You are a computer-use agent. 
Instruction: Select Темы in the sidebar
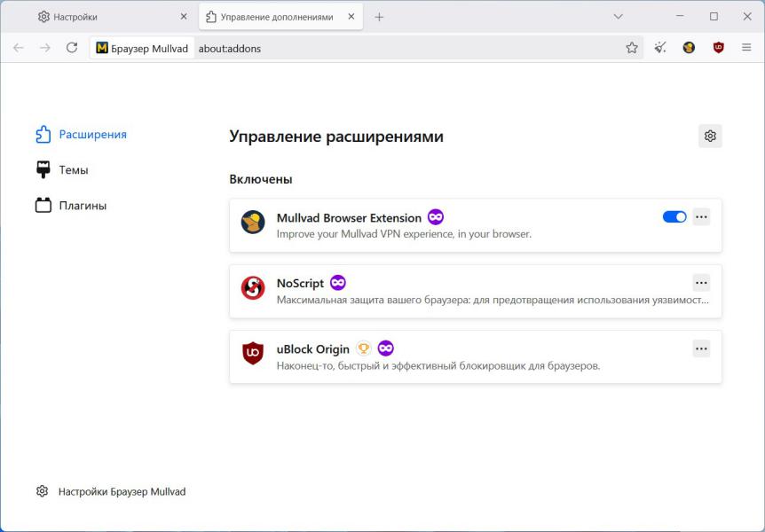[73, 170]
